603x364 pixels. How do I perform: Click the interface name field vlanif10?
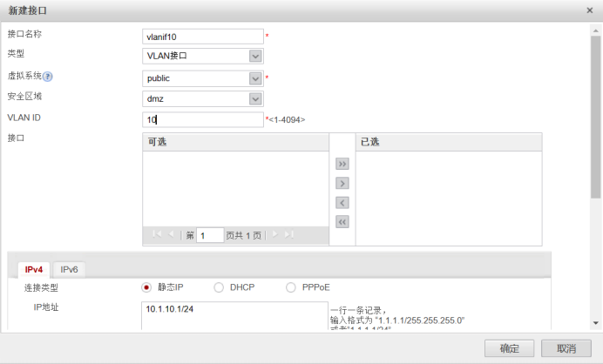click(x=203, y=37)
